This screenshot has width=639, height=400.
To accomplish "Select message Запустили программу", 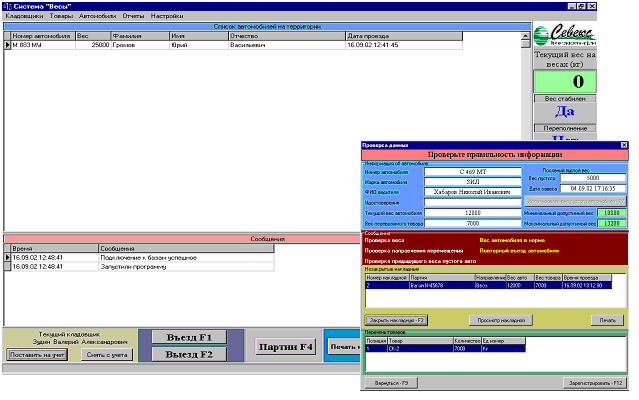I will click(186, 266).
